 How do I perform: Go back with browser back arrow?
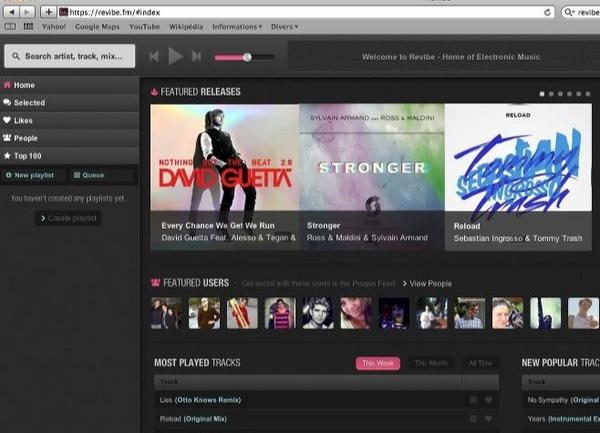coord(12,12)
